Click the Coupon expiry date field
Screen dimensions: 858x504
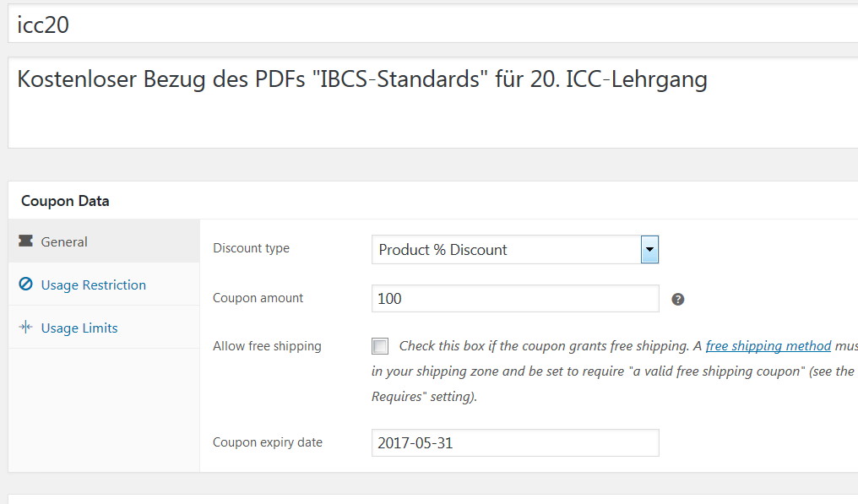tap(515, 442)
